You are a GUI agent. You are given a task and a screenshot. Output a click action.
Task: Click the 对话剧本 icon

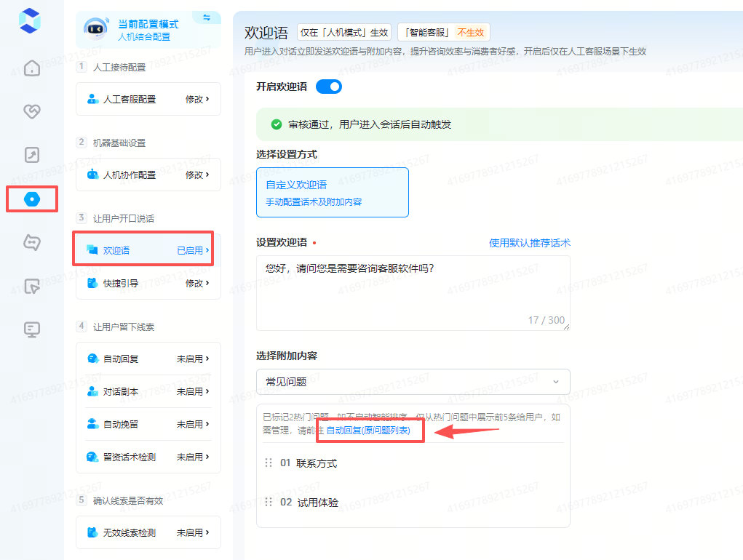pyautogui.click(x=93, y=391)
